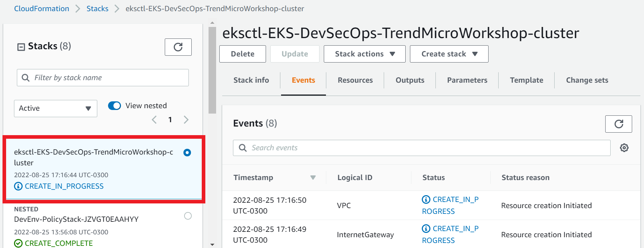Switch to the Change sets tab
This screenshot has width=644, height=248.
coord(587,80)
